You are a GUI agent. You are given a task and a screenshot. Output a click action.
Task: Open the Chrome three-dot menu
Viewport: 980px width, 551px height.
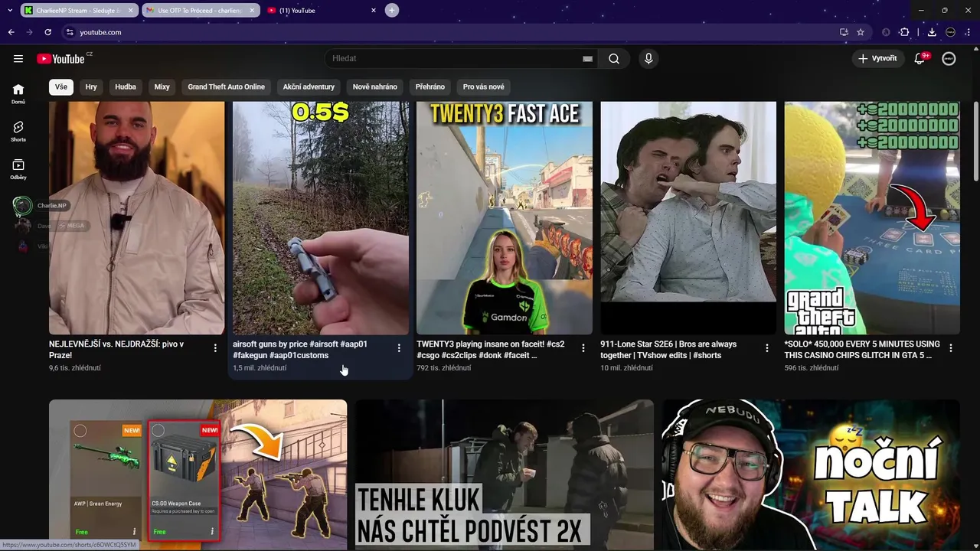coord(968,32)
